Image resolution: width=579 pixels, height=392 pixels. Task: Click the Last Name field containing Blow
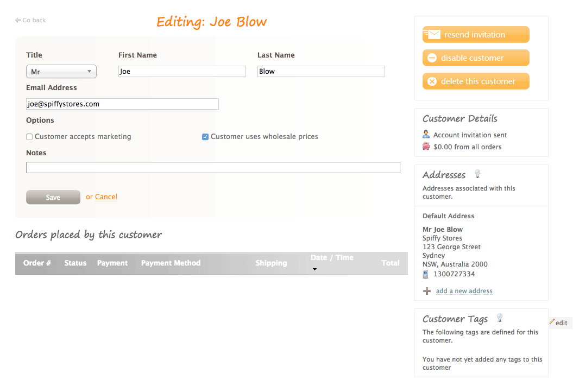[x=321, y=72]
